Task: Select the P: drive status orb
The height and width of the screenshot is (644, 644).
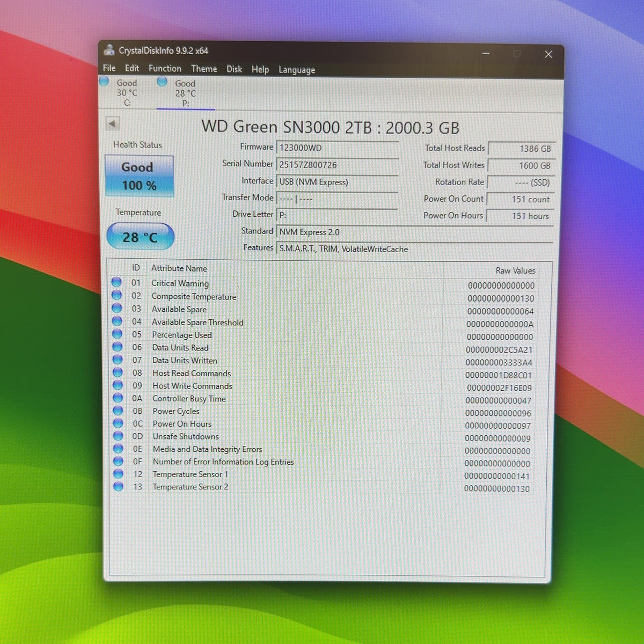Action: pos(162,82)
